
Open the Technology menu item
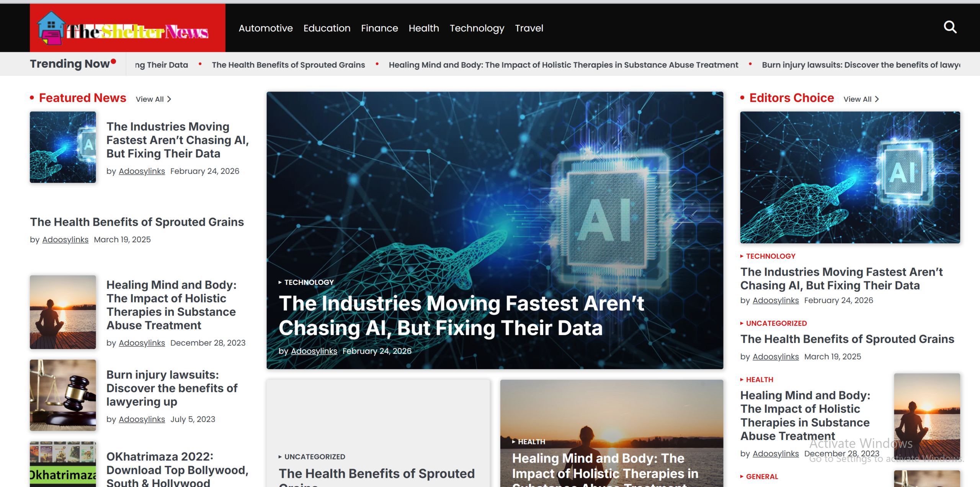(x=477, y=28)
